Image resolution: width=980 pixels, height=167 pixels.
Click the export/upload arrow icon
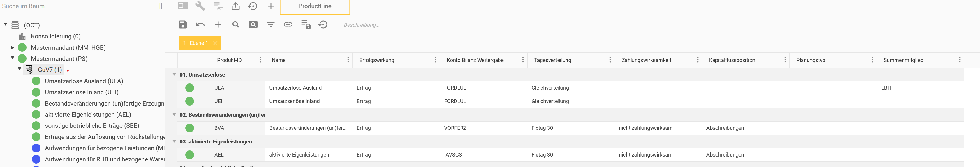(235, 6)
